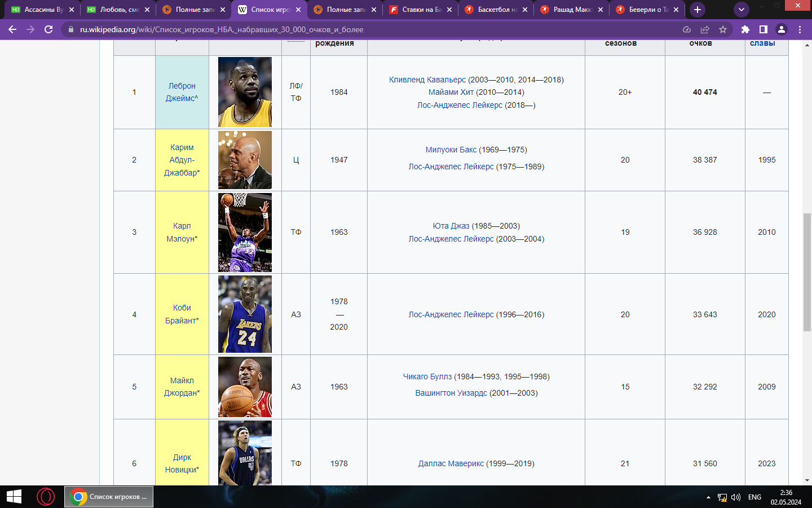Screen dimensions: 812x508
Task: Show hidden system tray icons
Action: [x=708, y=497]
